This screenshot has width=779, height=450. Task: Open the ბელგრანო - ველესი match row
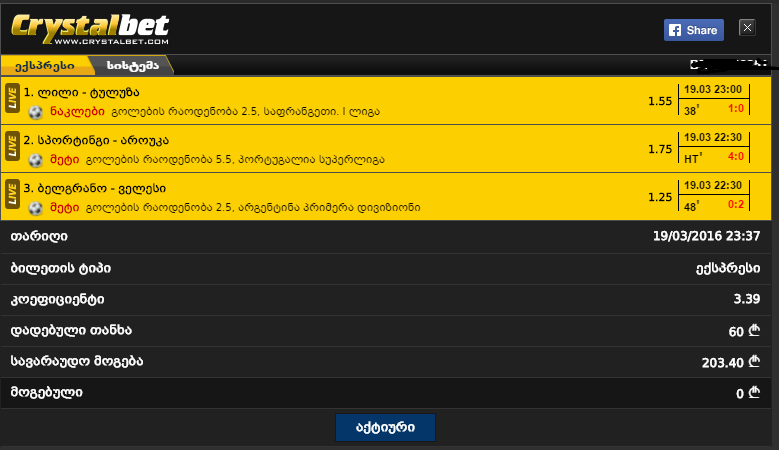(386, 197)
